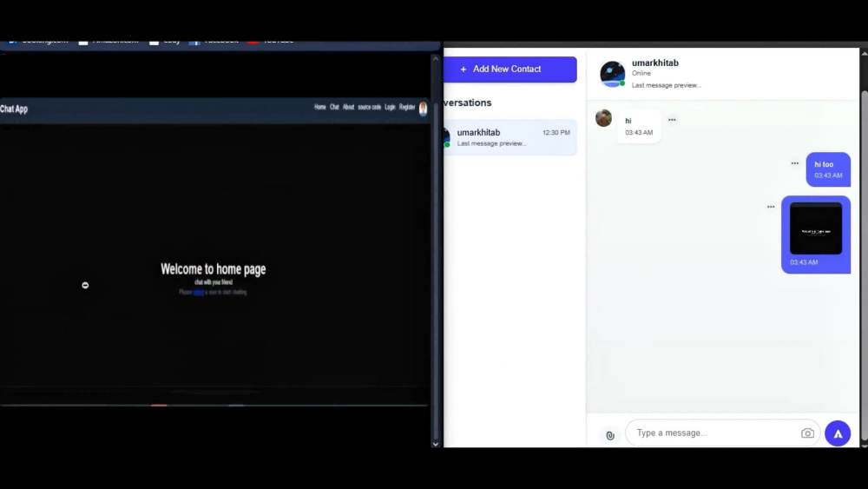868x489 pixels.
Task: Click the umarkhitab name in the chat header
Action: 654,63
